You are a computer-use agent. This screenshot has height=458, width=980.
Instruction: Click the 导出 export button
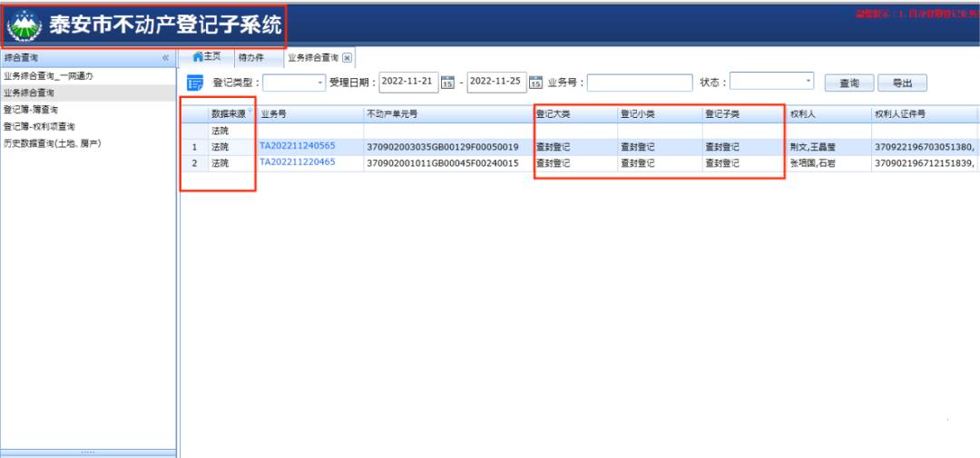pyautogui.click(x=902, y=83)
